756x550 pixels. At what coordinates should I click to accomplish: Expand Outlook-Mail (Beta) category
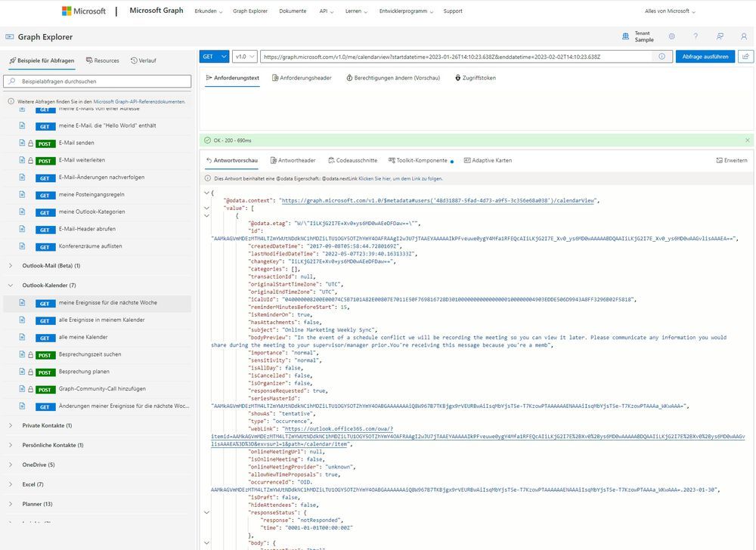[11, 265]
